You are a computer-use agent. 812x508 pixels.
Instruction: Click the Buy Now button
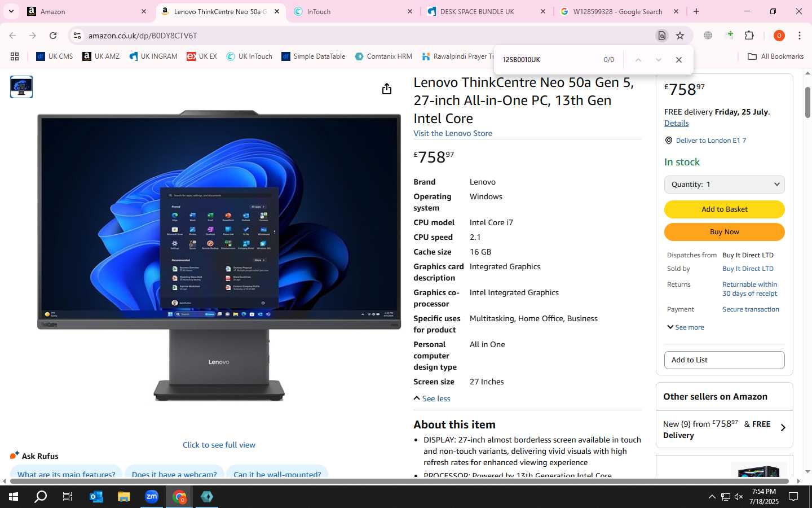725,232
